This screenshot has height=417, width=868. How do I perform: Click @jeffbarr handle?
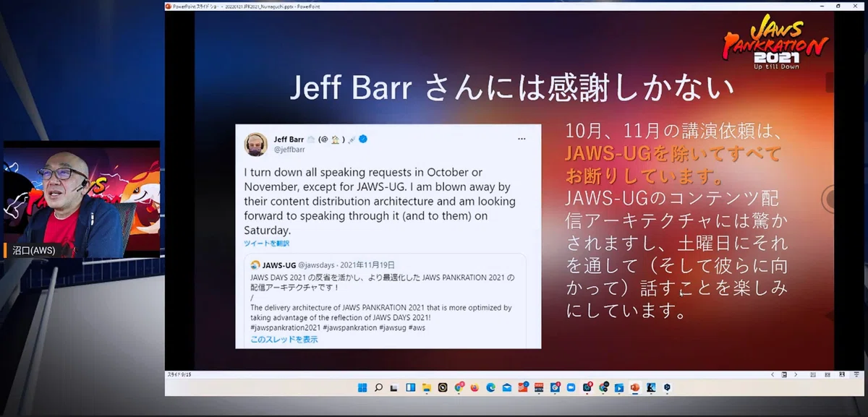click(289, 150)
